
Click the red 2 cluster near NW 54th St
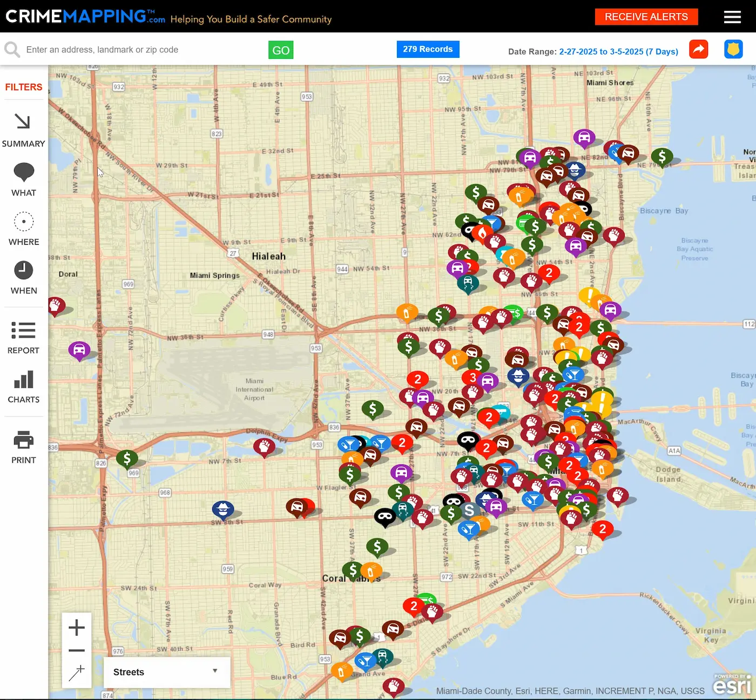(x=549, y=273)
